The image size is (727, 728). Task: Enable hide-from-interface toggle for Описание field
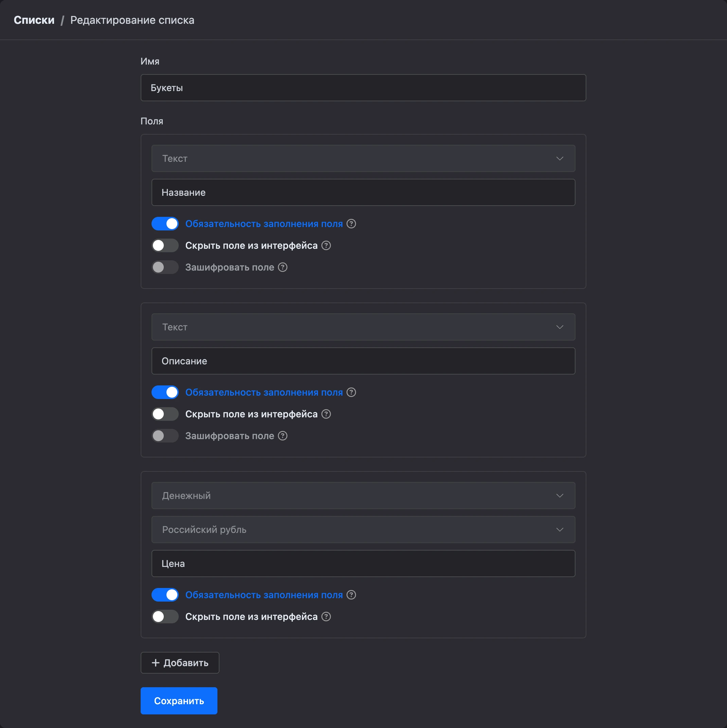[x=165, y=415]
